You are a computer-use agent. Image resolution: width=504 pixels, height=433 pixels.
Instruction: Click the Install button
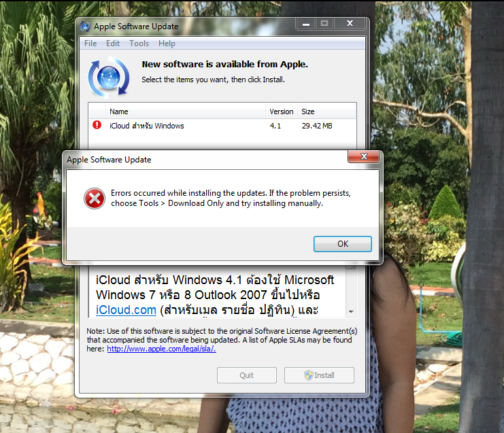click(x=319, y=375)
